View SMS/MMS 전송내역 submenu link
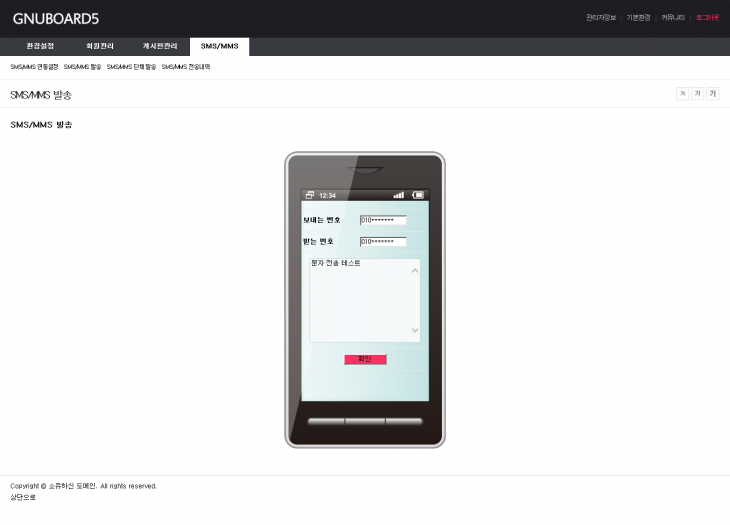 [185, 67]
